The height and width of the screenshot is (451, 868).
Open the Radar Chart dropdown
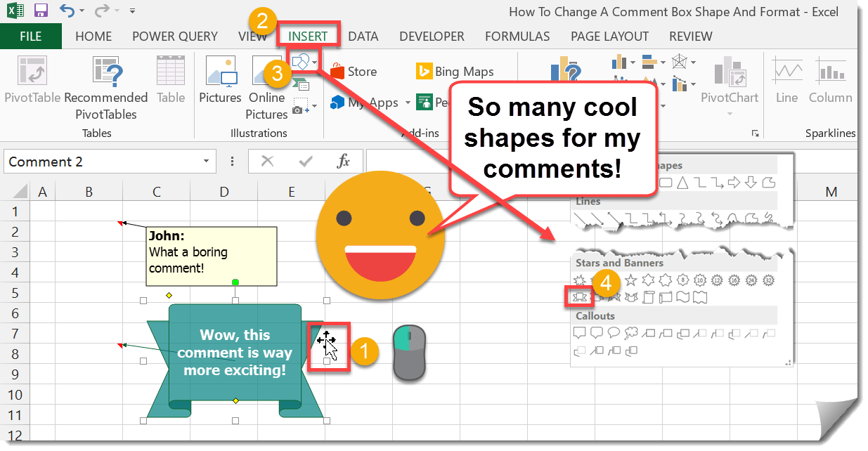coord(693,62)
